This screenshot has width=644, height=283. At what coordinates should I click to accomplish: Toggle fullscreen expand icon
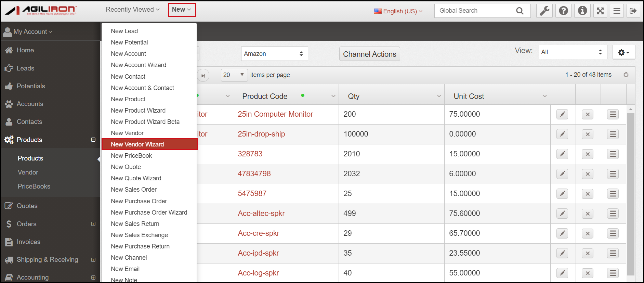[x=600, y=11]
